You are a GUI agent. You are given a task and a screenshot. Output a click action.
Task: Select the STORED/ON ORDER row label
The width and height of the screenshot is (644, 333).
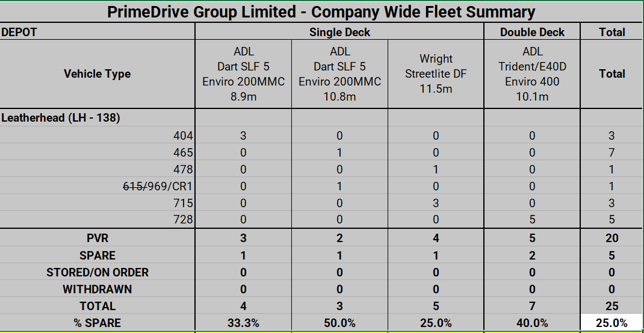pyautogui.click(x=98, y=272)
